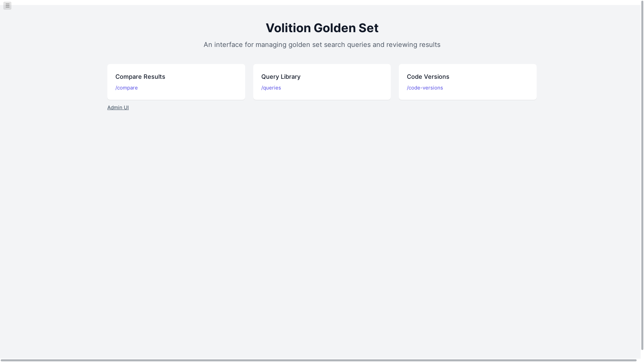The width and height of the screenshot is (644, 362).
Task: Follow the /queries link
Action: pos(271,88)
